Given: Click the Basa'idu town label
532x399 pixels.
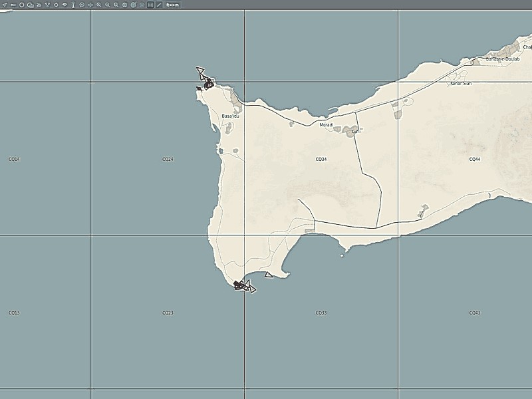Looking at the screenshot, I should (x=230, y=116).
